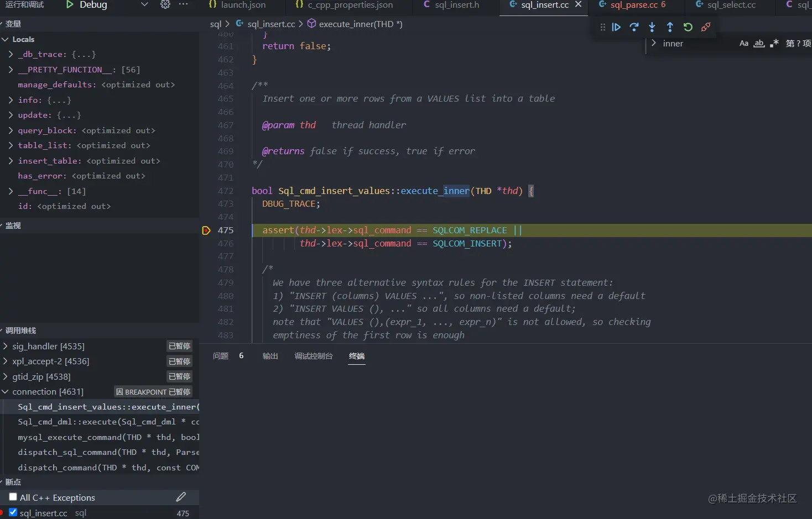
Task: Select Sql_cmd_dml::execute stack frame
Action: click(101, 422)
